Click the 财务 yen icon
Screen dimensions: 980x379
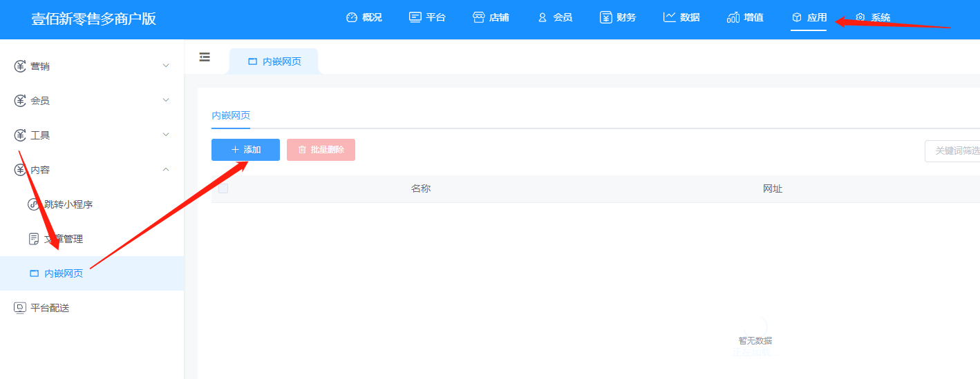point(606,17)
